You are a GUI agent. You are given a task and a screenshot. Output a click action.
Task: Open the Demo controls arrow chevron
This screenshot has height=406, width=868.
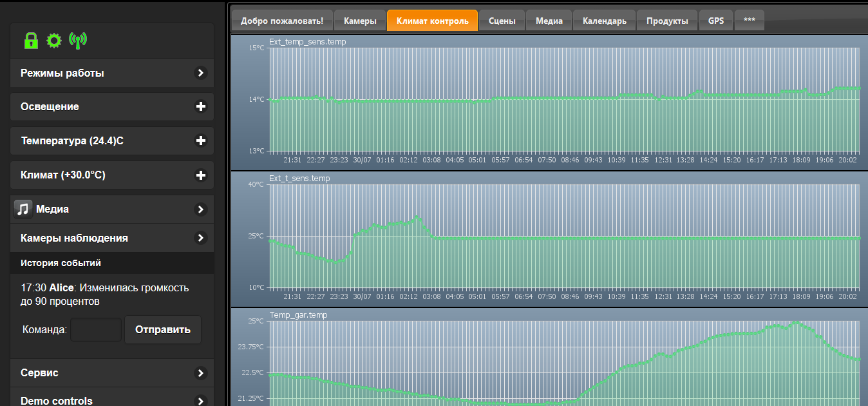pos(201,400)
